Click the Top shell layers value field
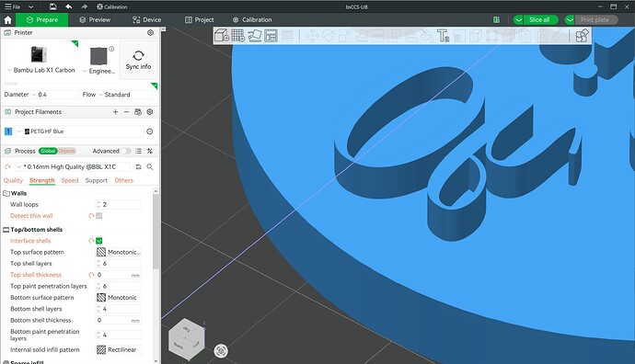The height and width of the screenshot is (364, 635). coord(118,263)
